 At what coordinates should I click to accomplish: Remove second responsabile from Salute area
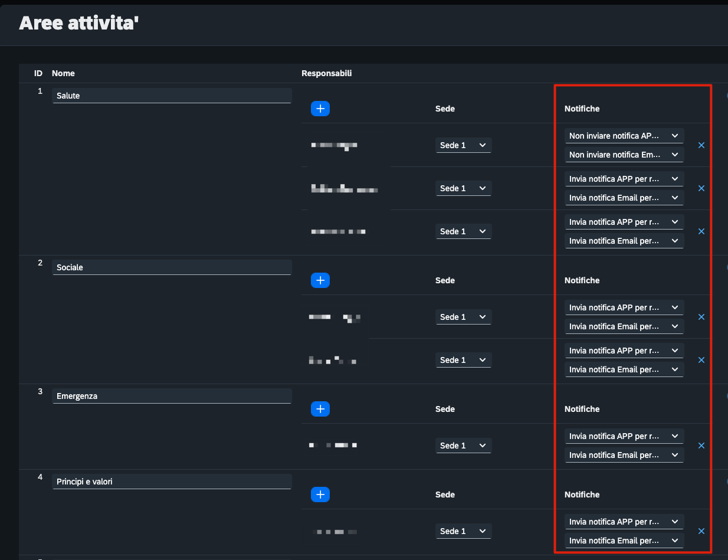tap(701, 188)
